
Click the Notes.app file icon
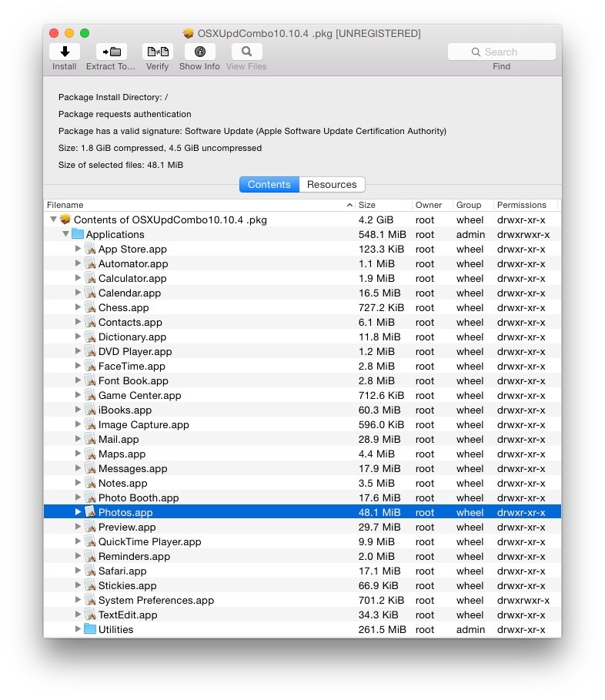[x=90, y=483]
